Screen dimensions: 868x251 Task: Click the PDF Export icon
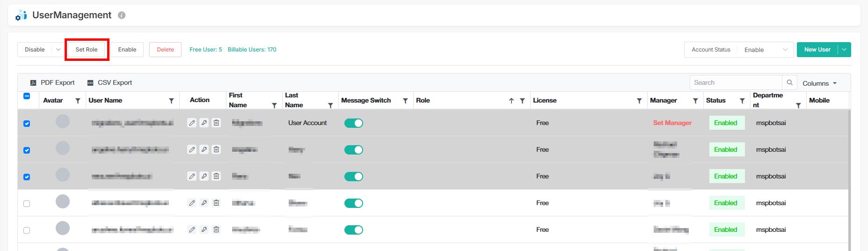(x=33, y=83)
